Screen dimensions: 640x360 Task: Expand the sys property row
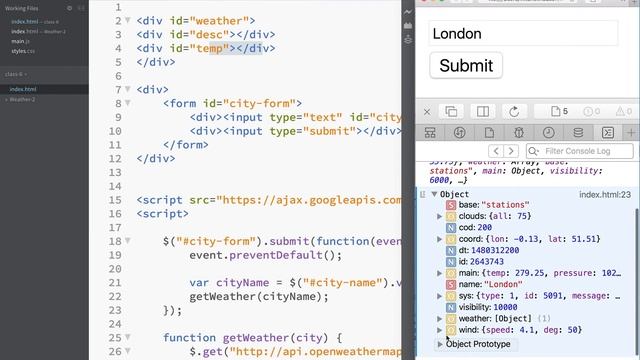440,296
